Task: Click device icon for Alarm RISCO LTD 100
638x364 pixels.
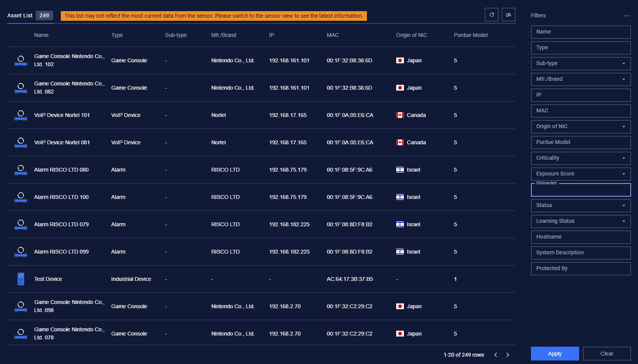Action: [x=21, y=197]
